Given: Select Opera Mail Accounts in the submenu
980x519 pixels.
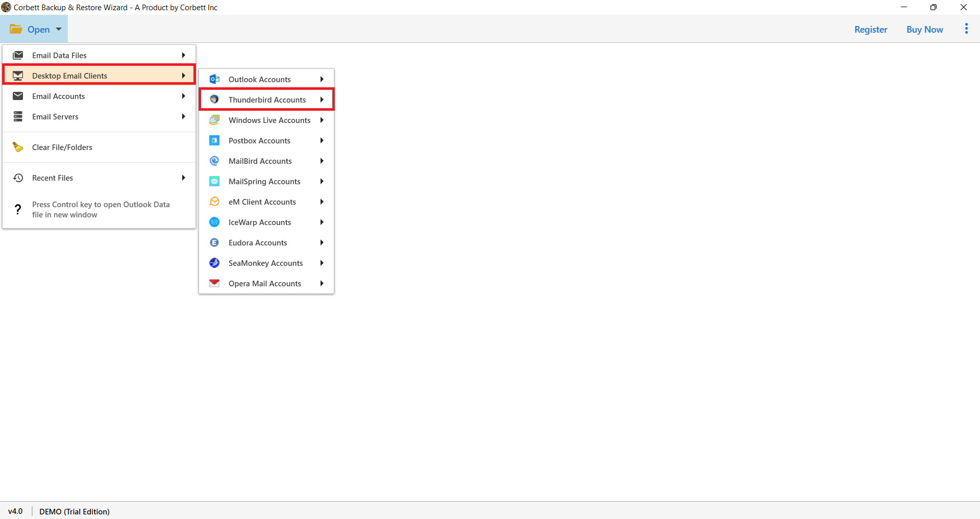Looking at the screenshot, I should pyautogui.click(x=266, y=283).
